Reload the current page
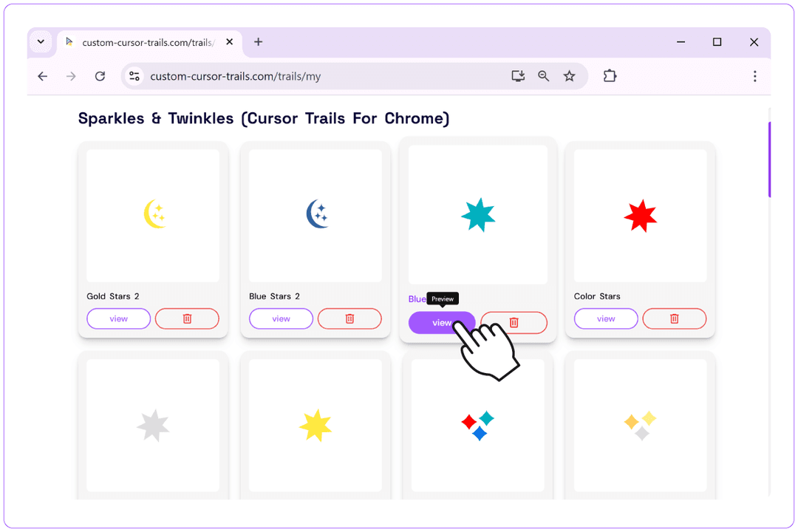The width and height of the screenshot is (798, 532). click(x=100, y=75)
